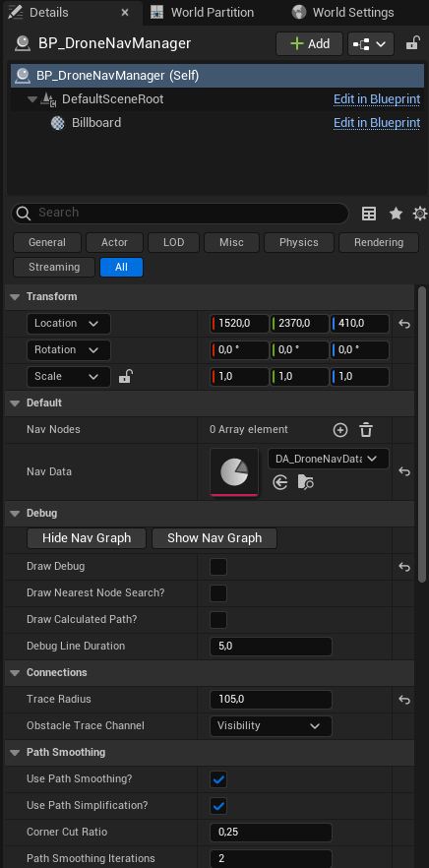
Task: Edit Location X value 1520,0
Action: tap(239, 323)
